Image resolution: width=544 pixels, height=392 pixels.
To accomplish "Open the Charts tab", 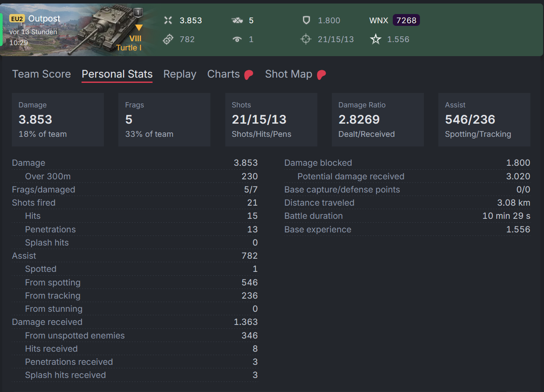I will tap(224, 74).
